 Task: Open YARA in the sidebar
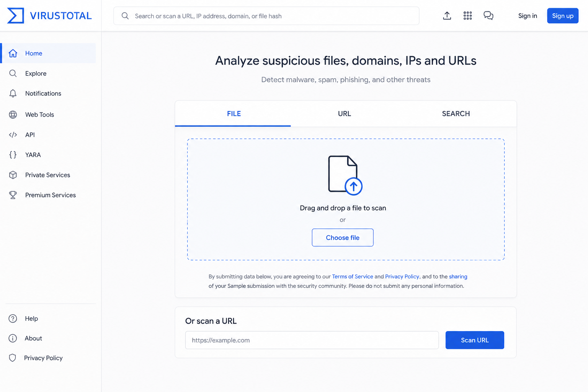click(x=49, y=155)
